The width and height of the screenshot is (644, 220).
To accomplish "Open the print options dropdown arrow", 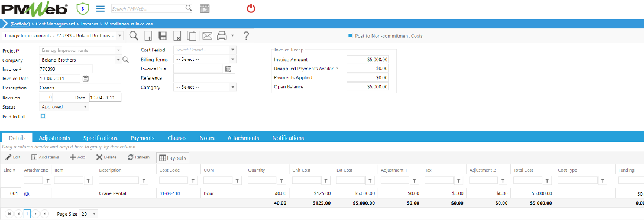I will pyautogui.click(x=232, y=35).
